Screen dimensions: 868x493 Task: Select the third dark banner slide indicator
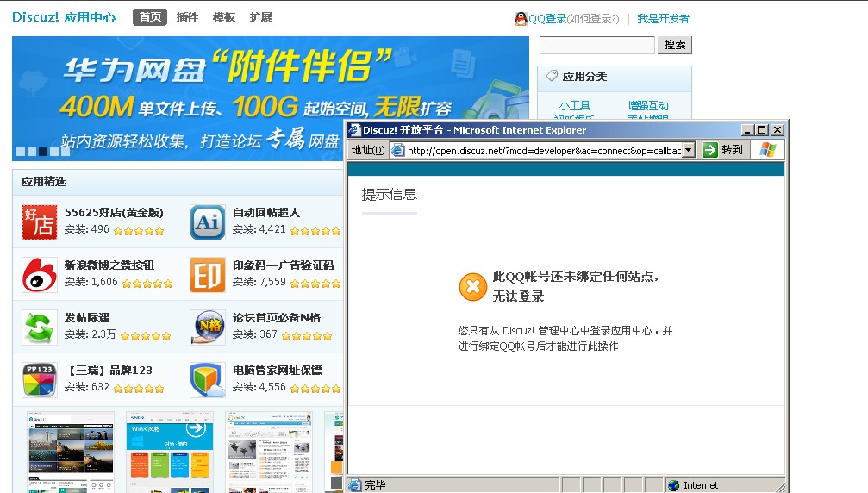[42, 151]
